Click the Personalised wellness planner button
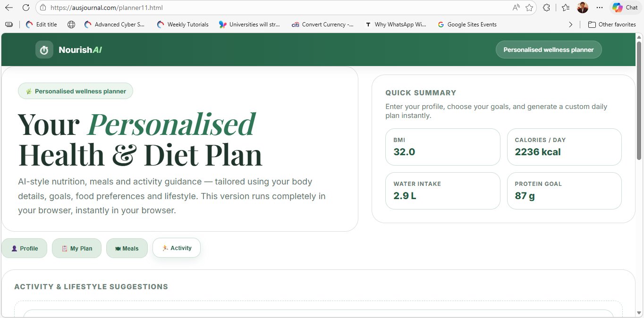644x318 pixels. coord(548,50)
